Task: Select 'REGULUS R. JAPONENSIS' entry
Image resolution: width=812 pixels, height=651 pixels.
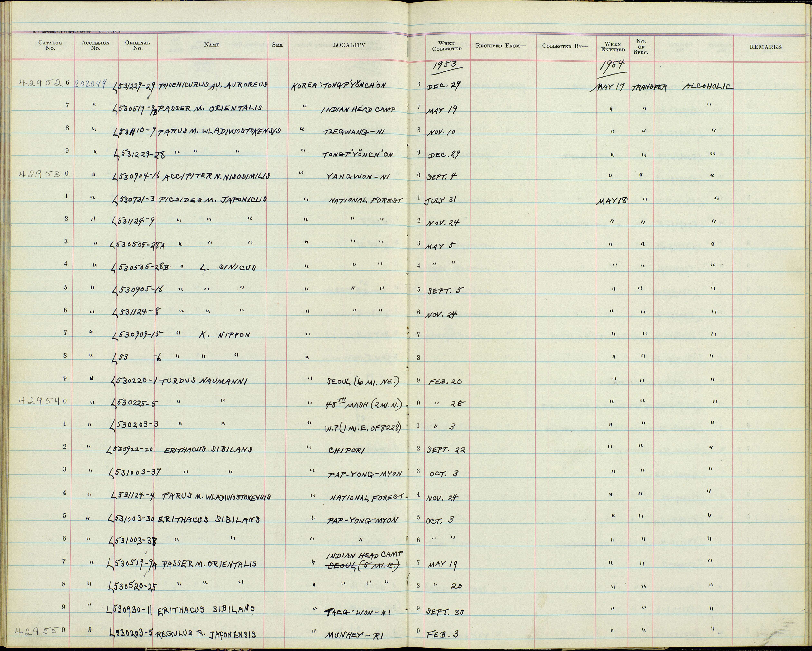Action: (x=206, y=634)
